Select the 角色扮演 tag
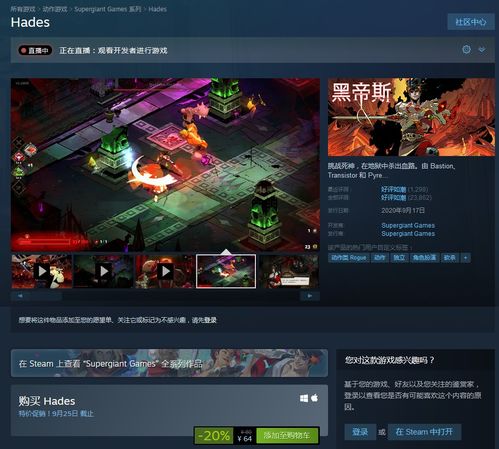This screenshot has height=449, width=499. pyautogui.click(x=424, y=258)
